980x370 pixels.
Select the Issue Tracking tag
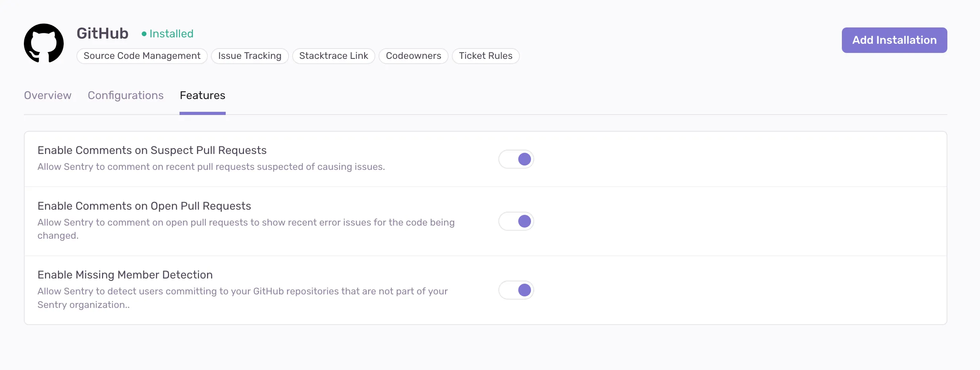click(250, 56)
